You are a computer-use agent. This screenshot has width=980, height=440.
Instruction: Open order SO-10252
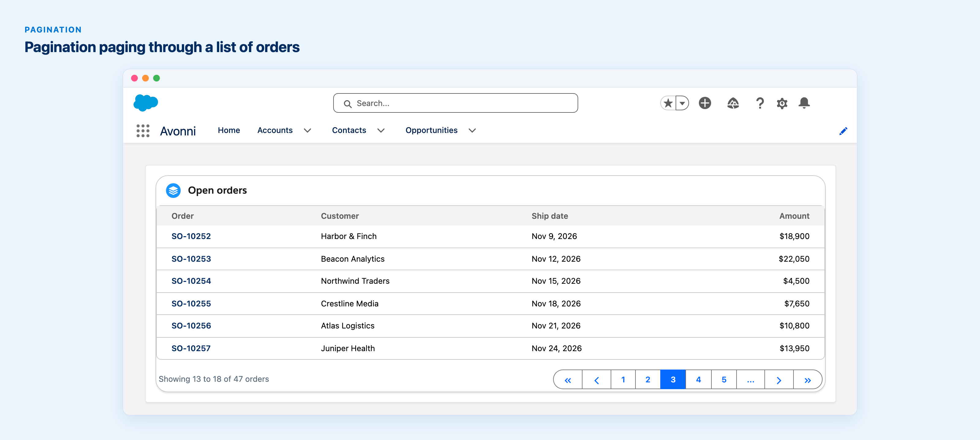191,236
